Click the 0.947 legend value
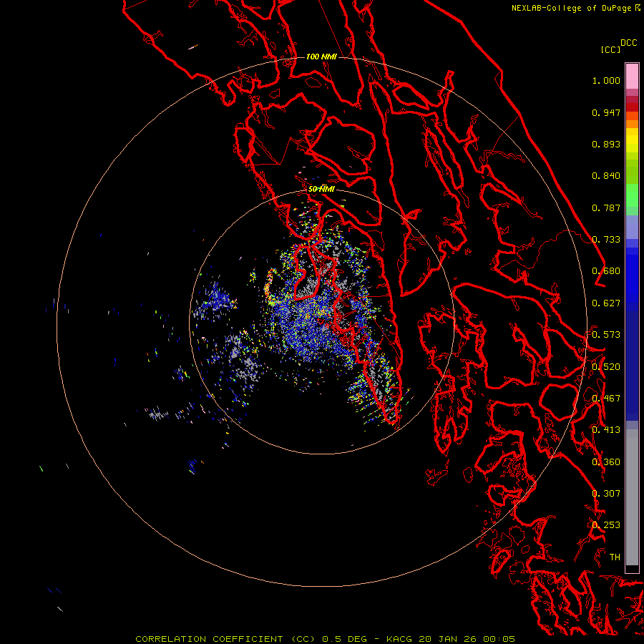644x644 pixels. tap(606, 112)
